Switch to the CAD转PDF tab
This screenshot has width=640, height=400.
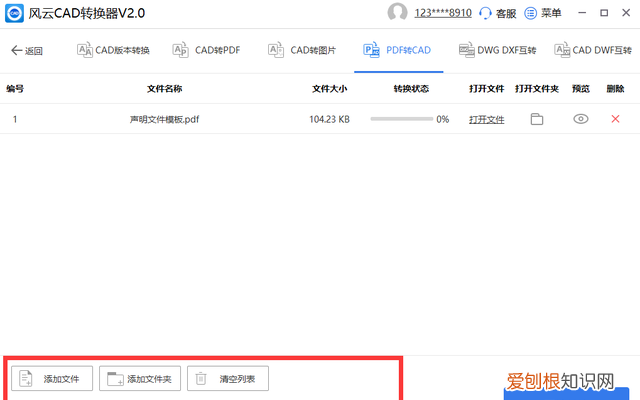point(207,50)
